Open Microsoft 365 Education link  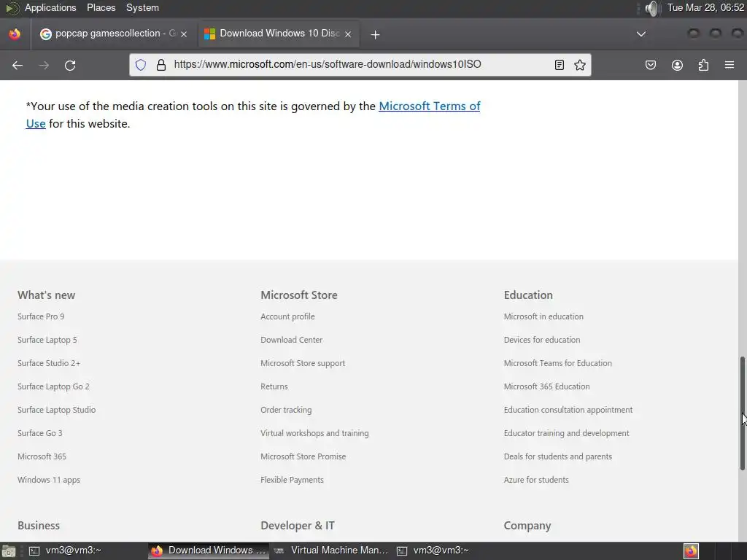coord(547,386)
